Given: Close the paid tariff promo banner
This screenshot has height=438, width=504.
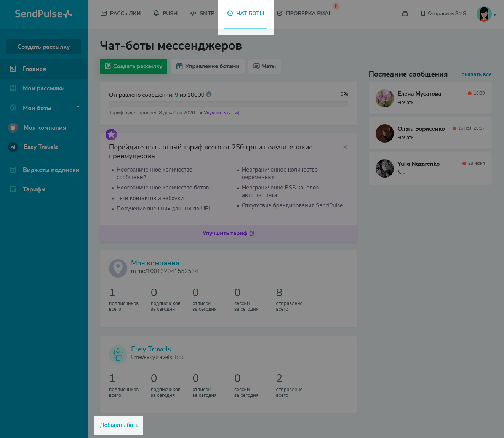Looking at the screenshot, I should (x=345, y=147).
